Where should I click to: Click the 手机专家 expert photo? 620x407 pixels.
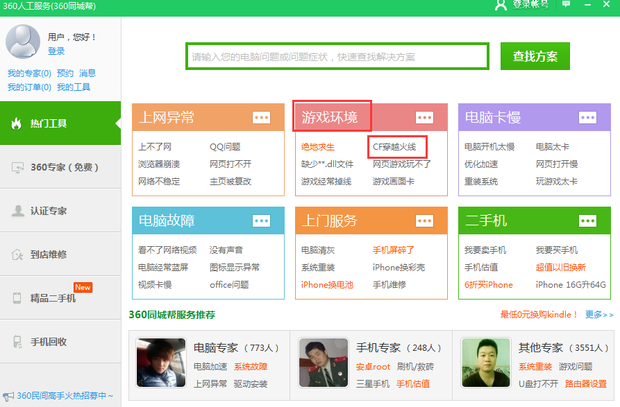coord(324,362)
